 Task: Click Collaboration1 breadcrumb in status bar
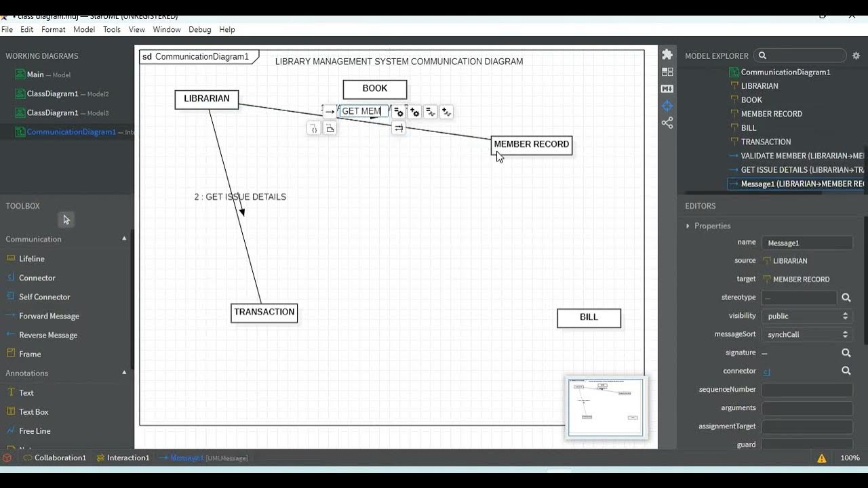54,457
